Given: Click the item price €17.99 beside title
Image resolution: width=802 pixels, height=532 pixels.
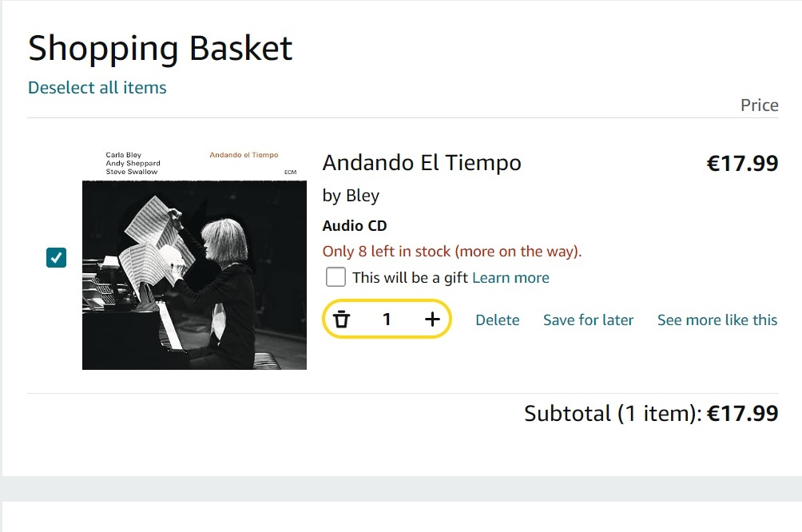Looking at the screenshot, I should tap(742, 164).
